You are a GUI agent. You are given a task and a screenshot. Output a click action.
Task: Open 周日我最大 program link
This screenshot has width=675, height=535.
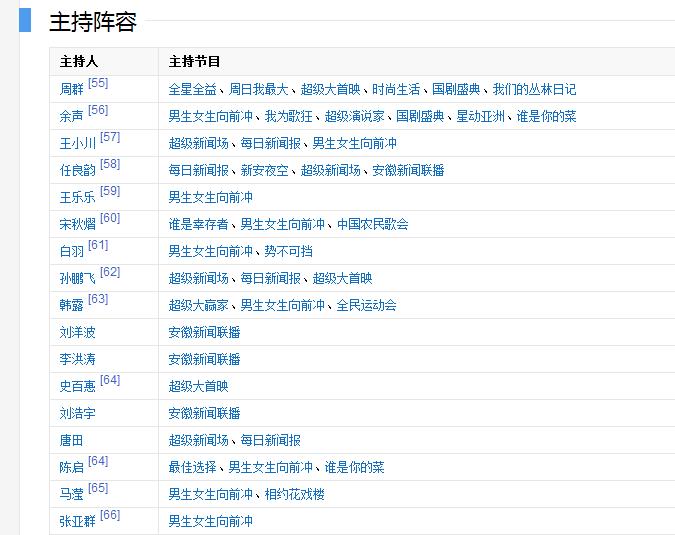[x=258, y=90]
